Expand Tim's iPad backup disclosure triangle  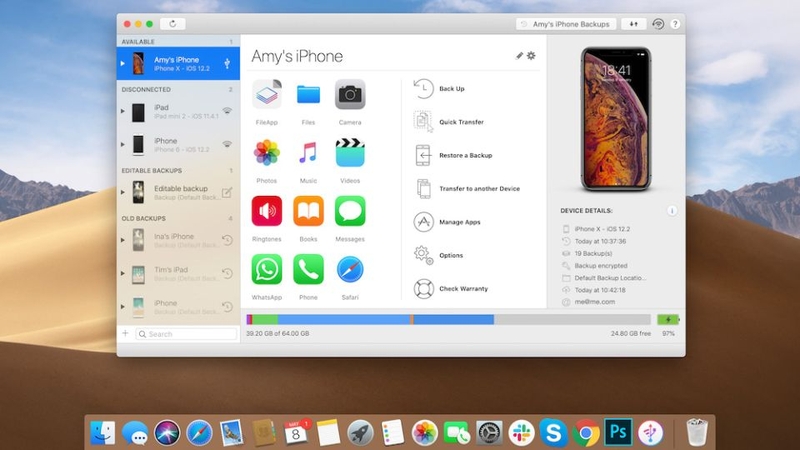pyautogui.click(x=122, y=273)
